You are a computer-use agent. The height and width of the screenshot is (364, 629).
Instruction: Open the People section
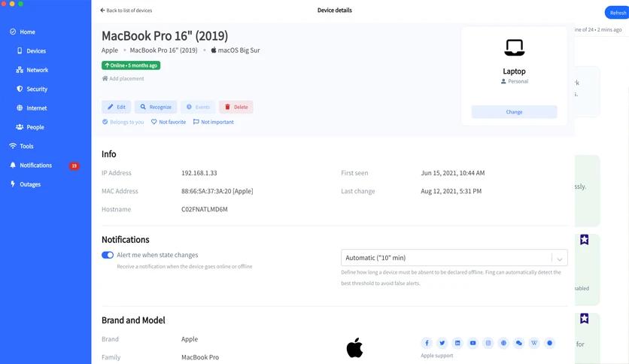[x=30, y=127]
